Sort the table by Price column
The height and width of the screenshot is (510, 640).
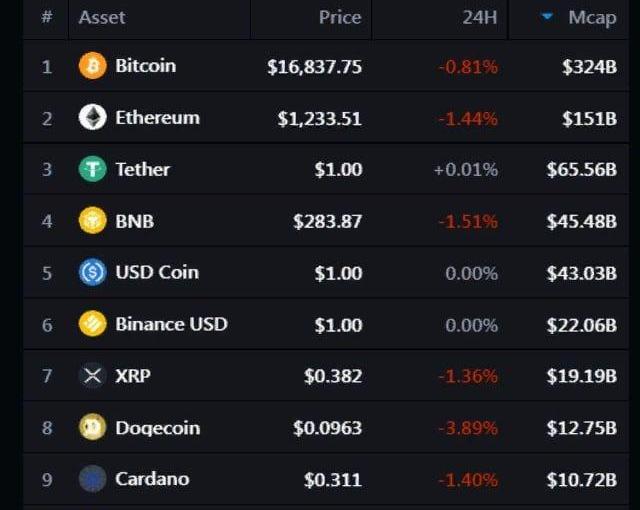click(x=340, y=18)
